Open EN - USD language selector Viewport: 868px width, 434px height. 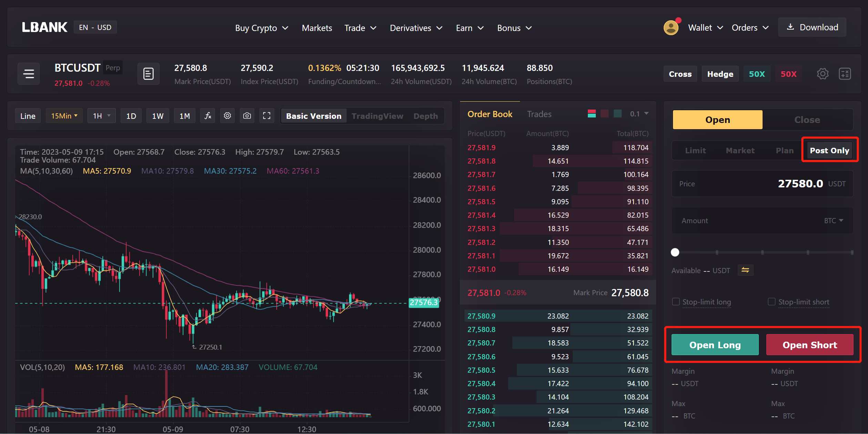click(95, 27)
